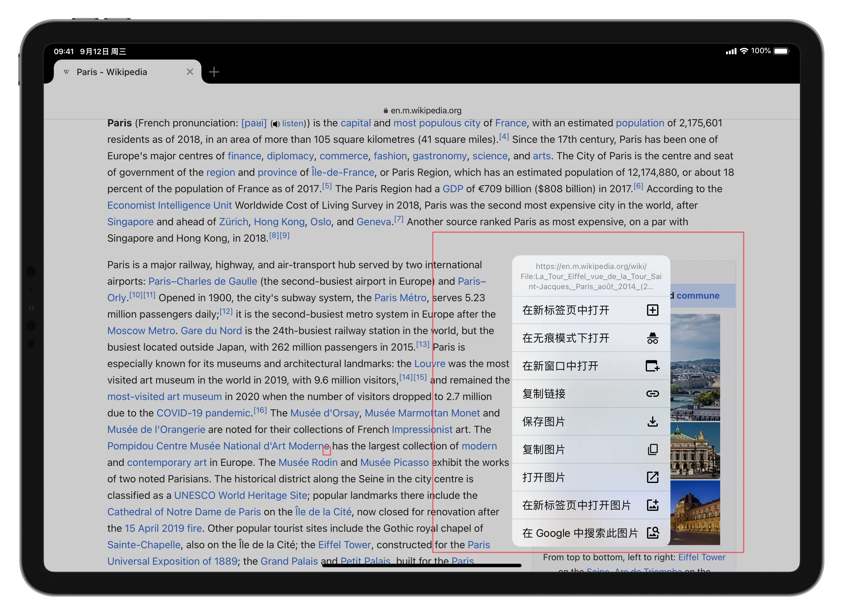Select 复制链接 in context menu
The image size is (844, 616).
591,394
